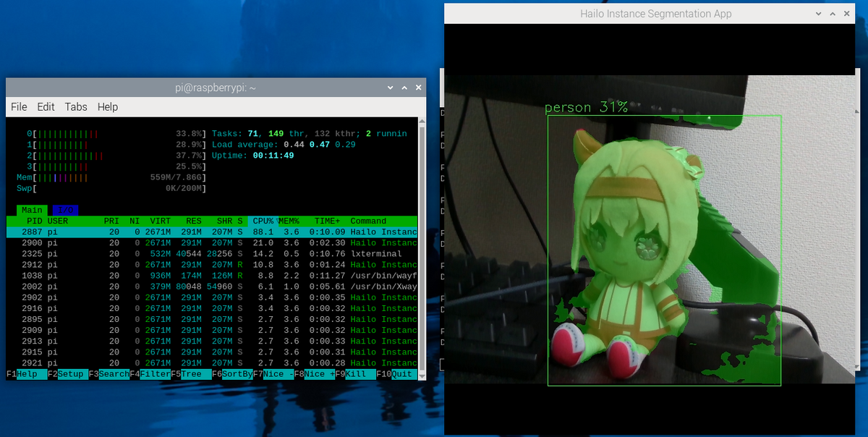
Task: Click the person 31% detection label
Action: tap(586, 108)
